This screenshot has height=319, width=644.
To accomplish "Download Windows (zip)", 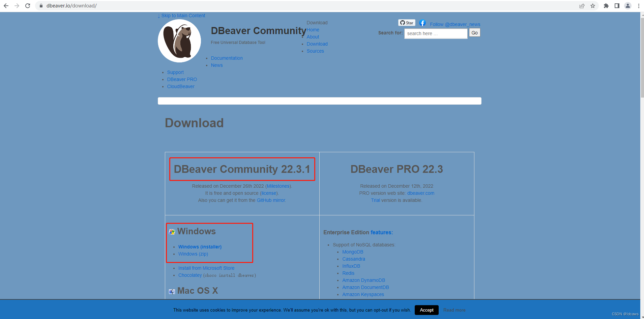I will tap(193, 254).
